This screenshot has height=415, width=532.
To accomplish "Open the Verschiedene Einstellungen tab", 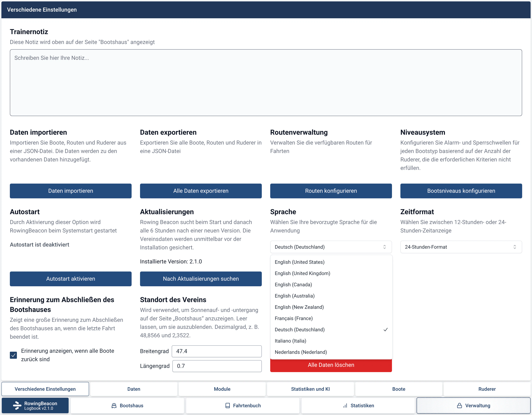I will (45, 389).
